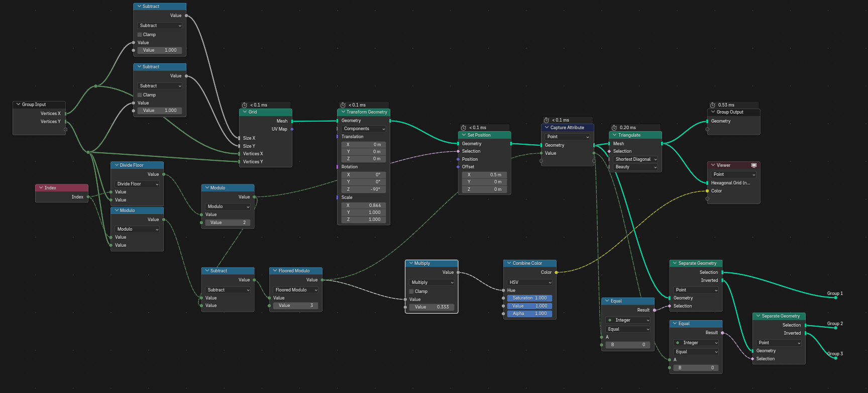Click the Offset X field showing 0.5 m

coord(484,175)
